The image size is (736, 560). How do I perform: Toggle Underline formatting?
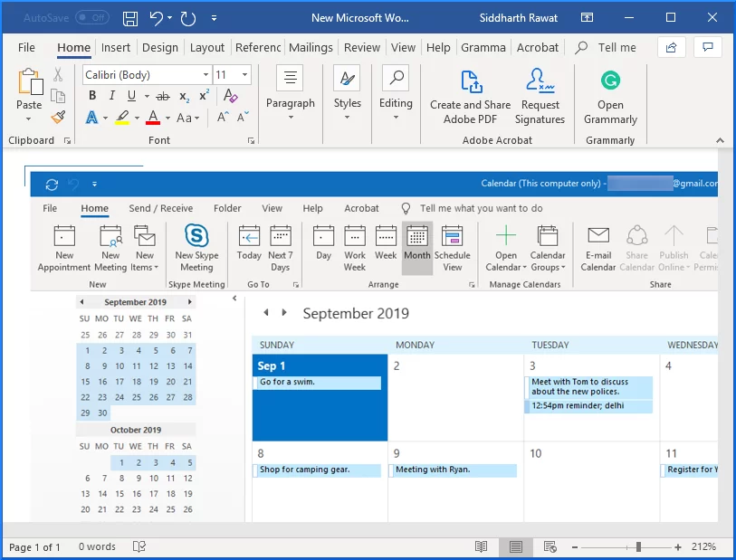point(129,94)
